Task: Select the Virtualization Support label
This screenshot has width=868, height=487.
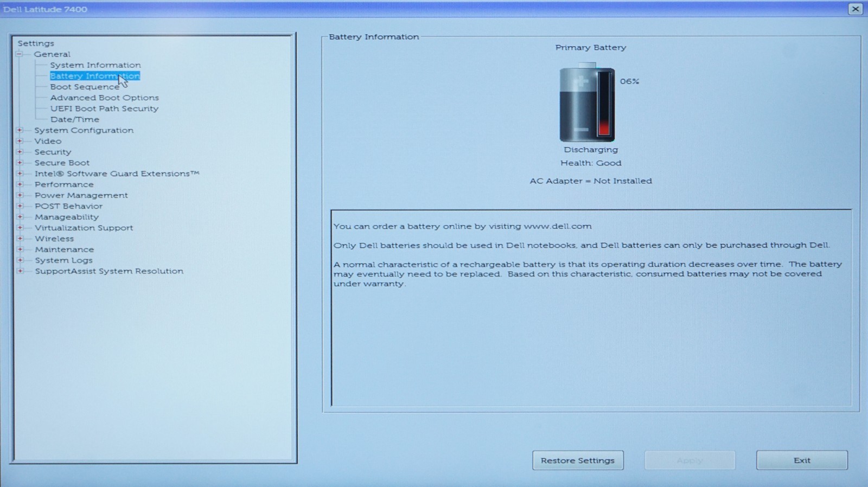Action: tap(84, 228)
